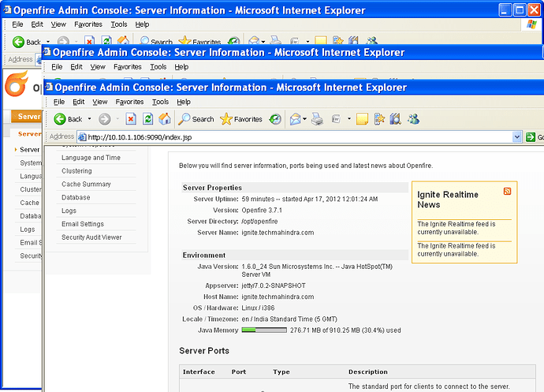Click the Print icon in the front window toolbar
The width and height of the screenshot is (544, 392).
click(x=317, y=119)
